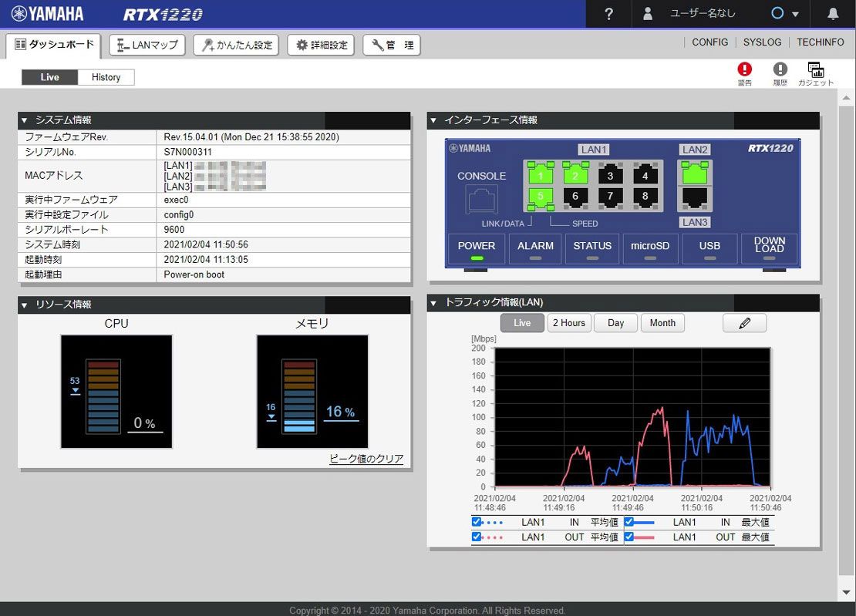Click the pencil edit icon for traffic graph
Image resolution: width=856 pixels, height=616 pixels.
click(744, 323)
